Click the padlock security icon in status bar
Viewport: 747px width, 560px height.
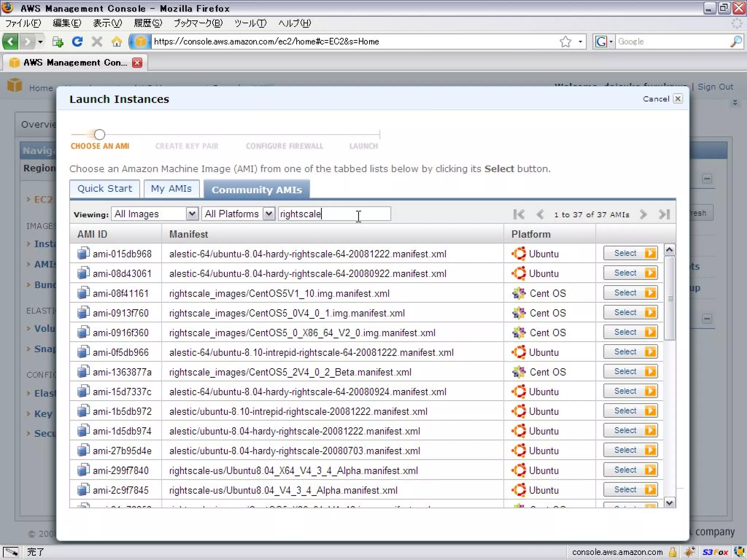point(673,552)
